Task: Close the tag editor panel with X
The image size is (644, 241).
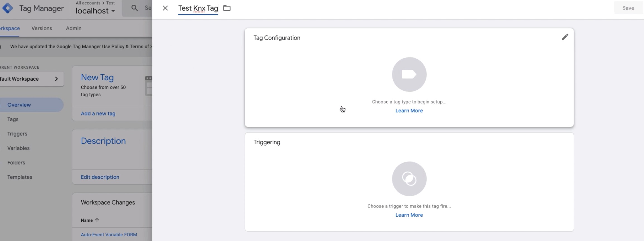Action: (165, 8)
